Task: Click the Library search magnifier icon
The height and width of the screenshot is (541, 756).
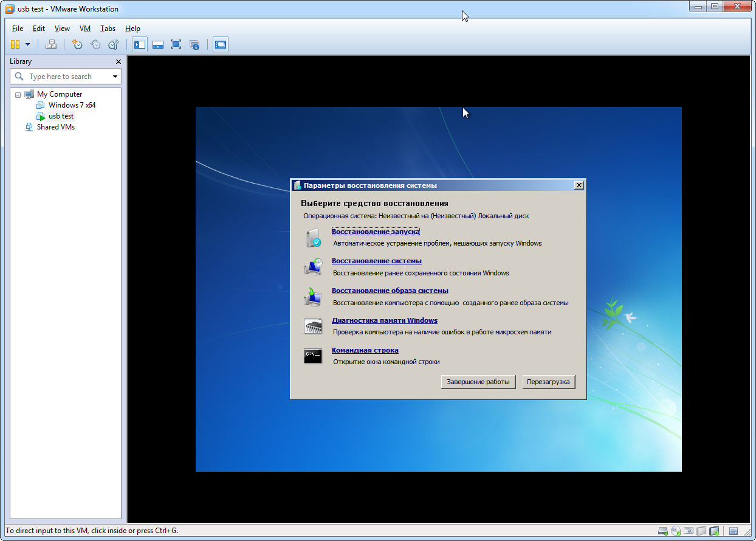Action: click(x=19, y=77)
